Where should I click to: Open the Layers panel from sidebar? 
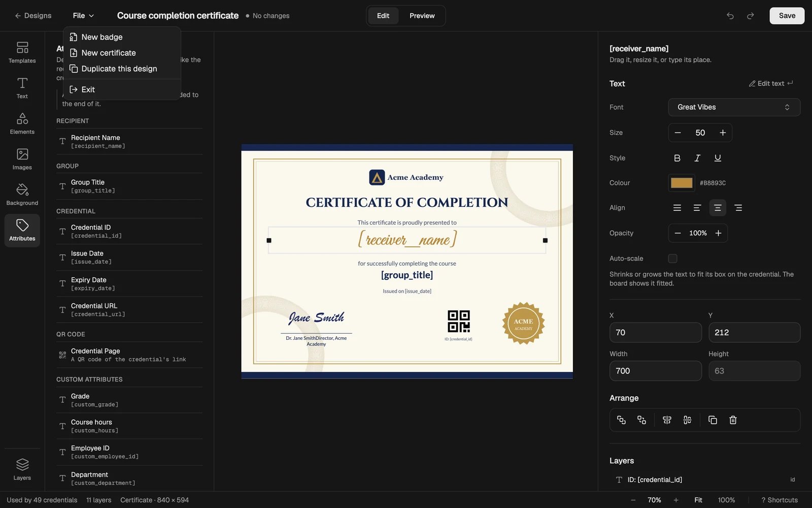(22, 469)
